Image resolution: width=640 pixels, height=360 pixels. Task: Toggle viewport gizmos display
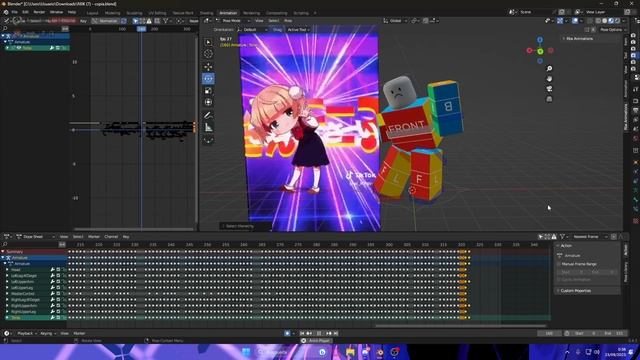[x=560, y=20]
